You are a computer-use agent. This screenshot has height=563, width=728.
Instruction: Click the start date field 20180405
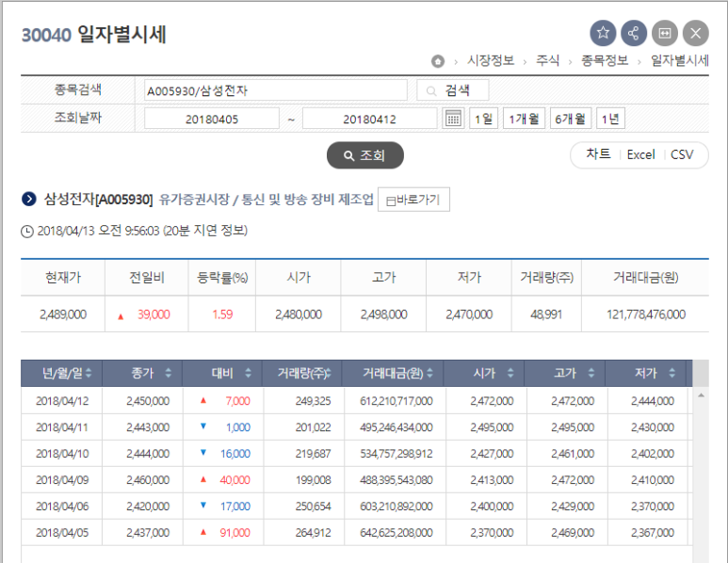(212, 119)
